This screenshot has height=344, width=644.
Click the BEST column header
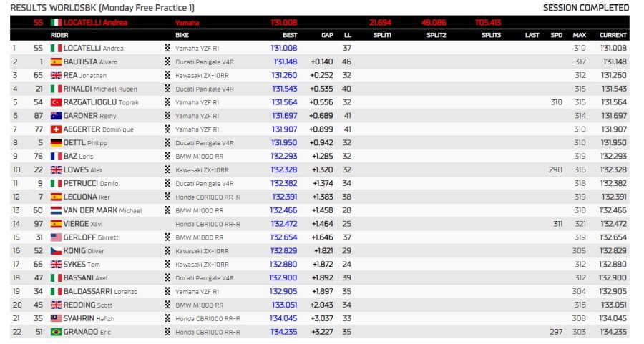click(x=290, y=35)
